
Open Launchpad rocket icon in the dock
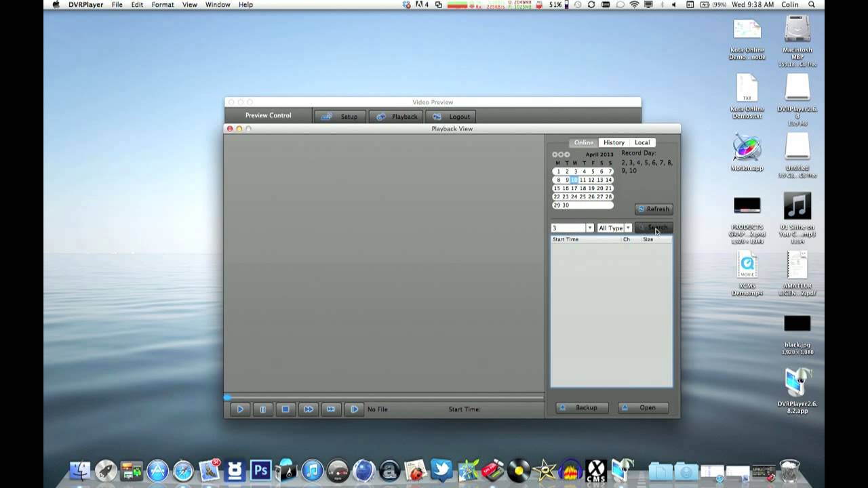coord(106,470)
